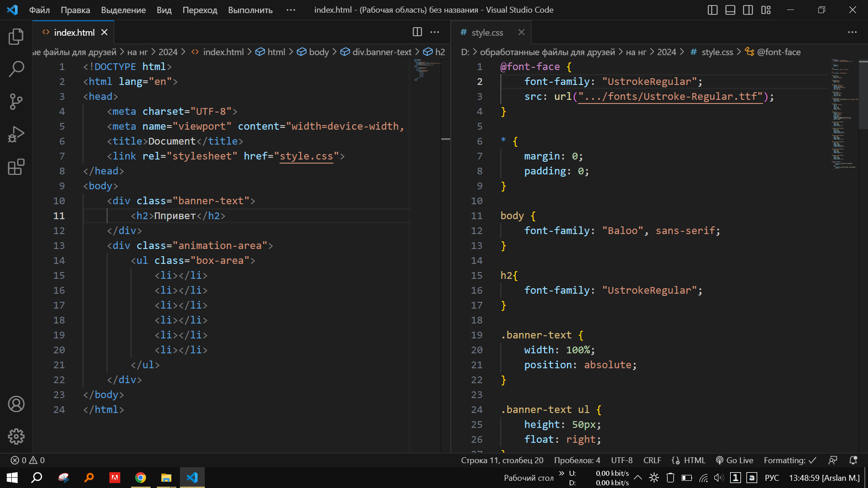This screenshot has height=488, width=868.
Task: Open Adobe app from the taskbar
Action: pos(115,478)
